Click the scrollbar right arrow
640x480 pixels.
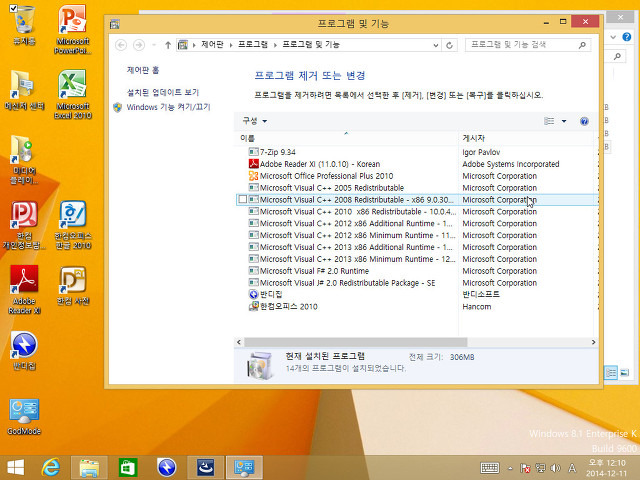coord(593,342)
